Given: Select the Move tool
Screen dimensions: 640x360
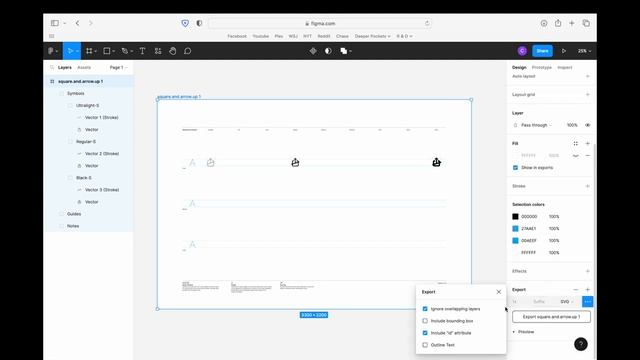Looking at the screenshot, I should click(x=70, y=51).
